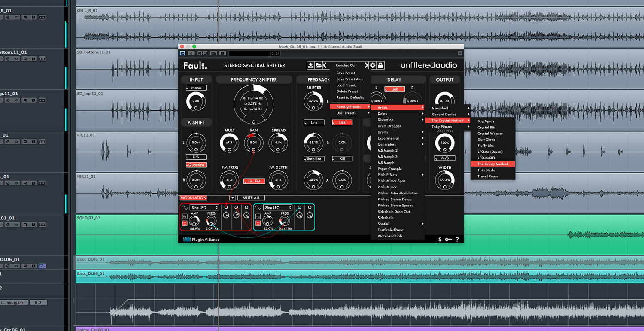
Task: Click the Read automation R on the SD_bottom.11_01 track
Action: (x=25, y=59)
